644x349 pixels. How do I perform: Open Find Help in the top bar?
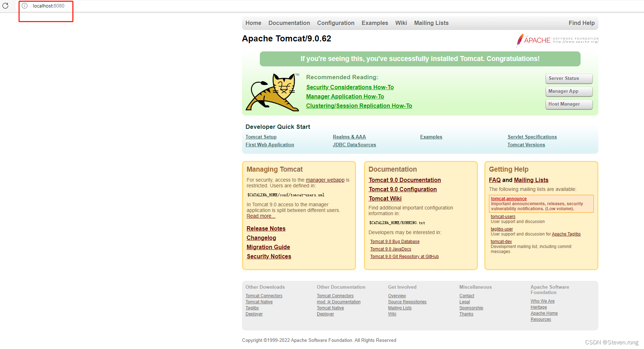click(582, 23)
